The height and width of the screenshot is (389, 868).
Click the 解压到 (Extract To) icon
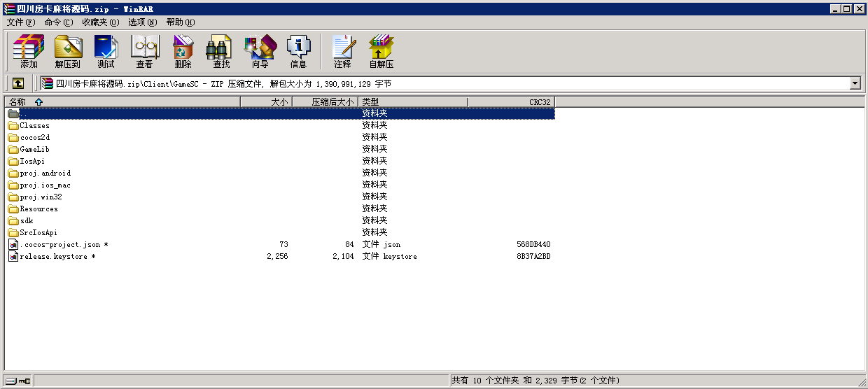pyautogui.click(x=68, y=51)
